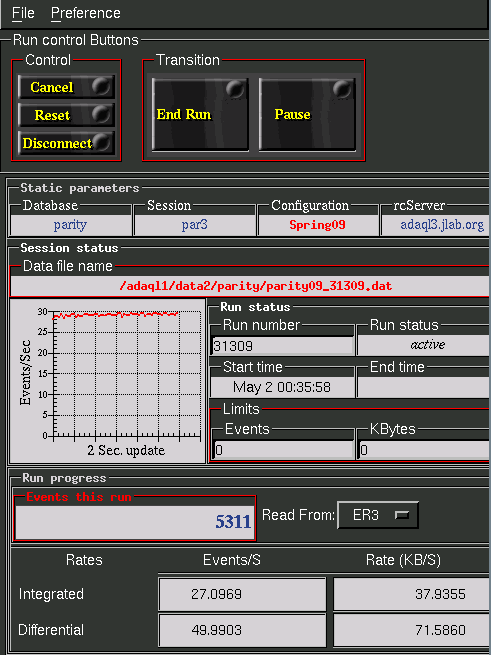Open the Read From ER3 dropdown
The width and height of the screenshot is (491, 655).
coord(378,515)
